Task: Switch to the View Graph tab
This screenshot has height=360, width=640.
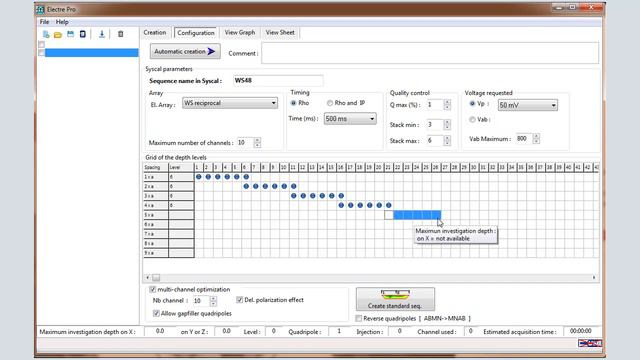Action: click(240, 33)
